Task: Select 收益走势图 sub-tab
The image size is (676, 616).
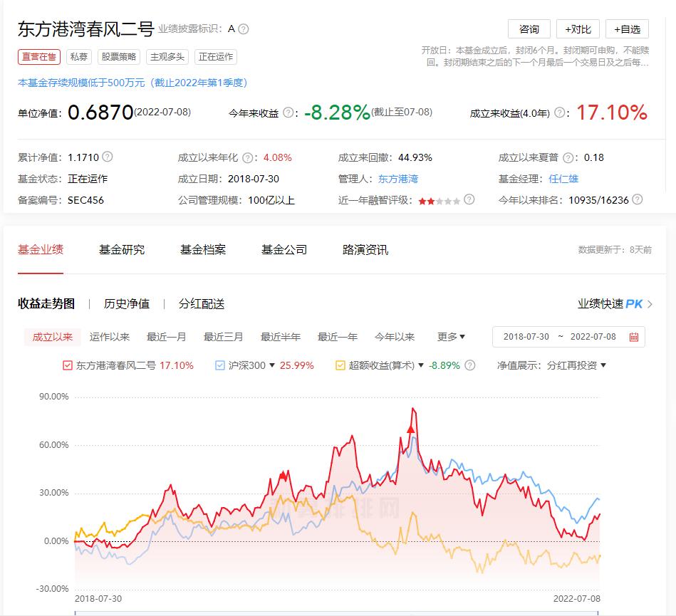Action: 46,304
